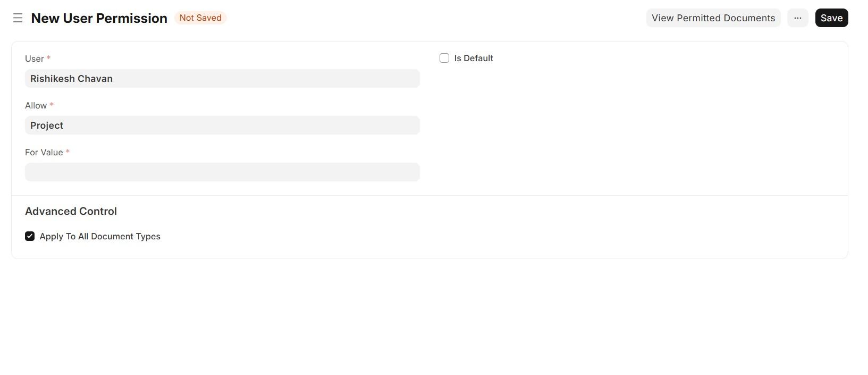Click the For Value field label
868x375 pixels.
coord(44,153)
